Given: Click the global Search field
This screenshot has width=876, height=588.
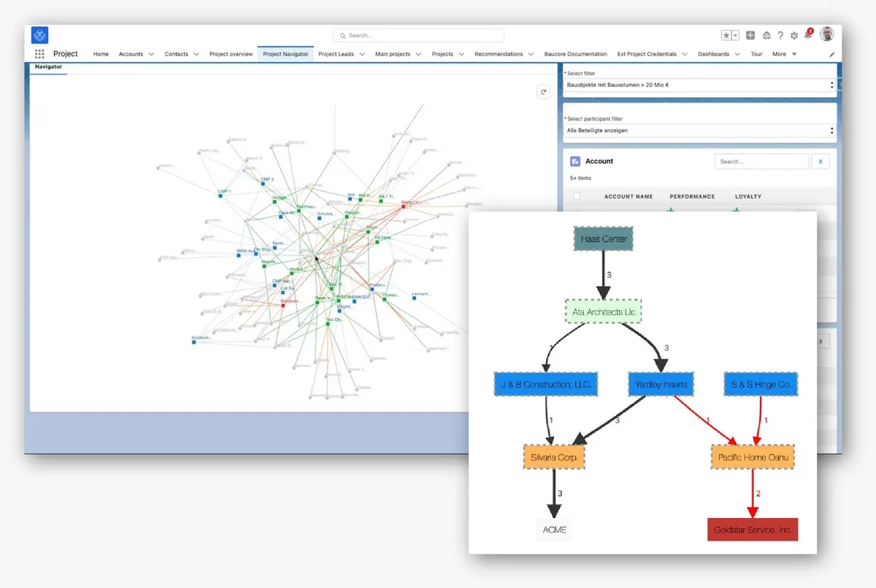Looking at the screenshot, I should coord(418,35).
